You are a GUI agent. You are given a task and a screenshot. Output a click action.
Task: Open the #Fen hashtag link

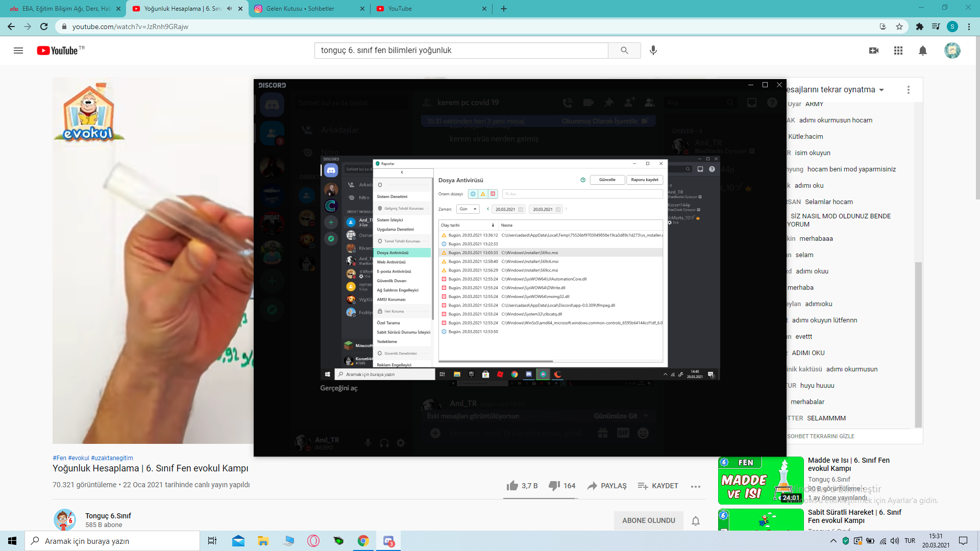tap(59, 458)
